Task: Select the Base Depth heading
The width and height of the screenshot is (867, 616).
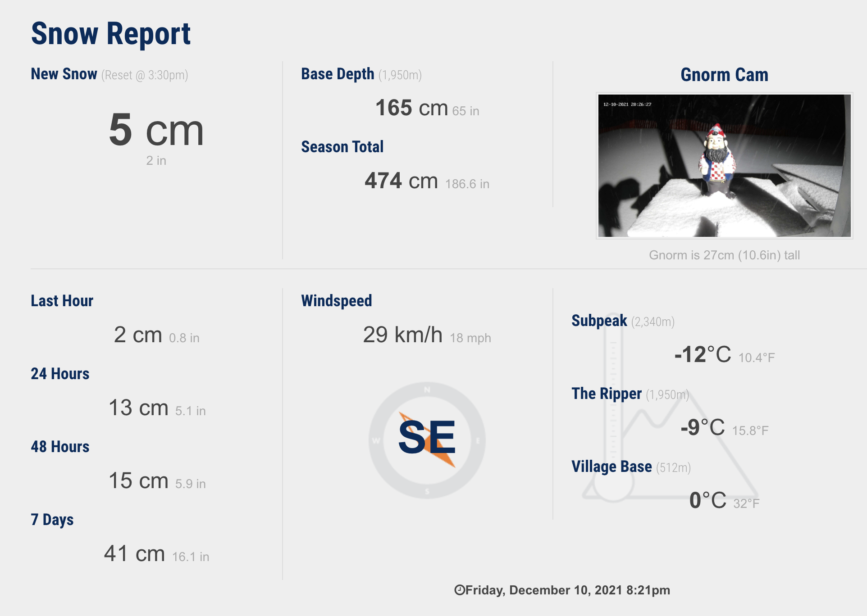Action: 338,74
